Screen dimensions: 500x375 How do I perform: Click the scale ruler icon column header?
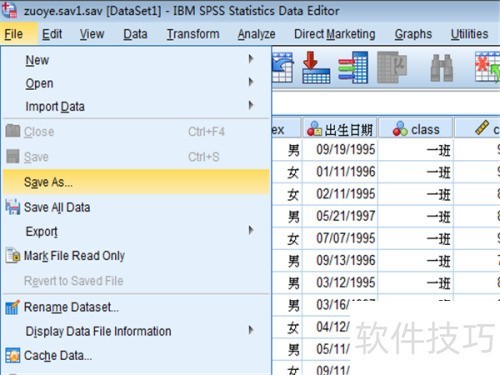tap(482, 128)
